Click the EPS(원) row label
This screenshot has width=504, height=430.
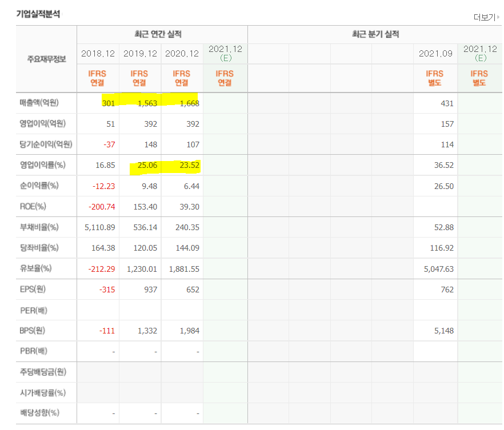[x=33, y=290]
